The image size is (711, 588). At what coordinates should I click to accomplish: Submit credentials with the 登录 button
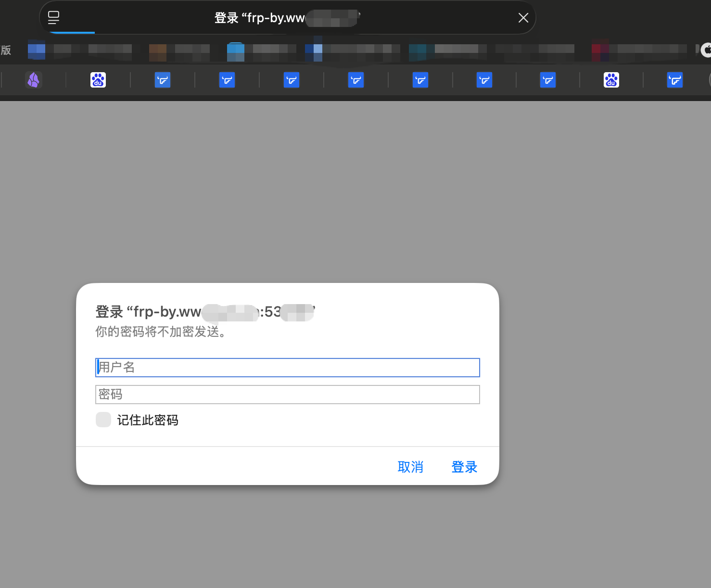464,467
